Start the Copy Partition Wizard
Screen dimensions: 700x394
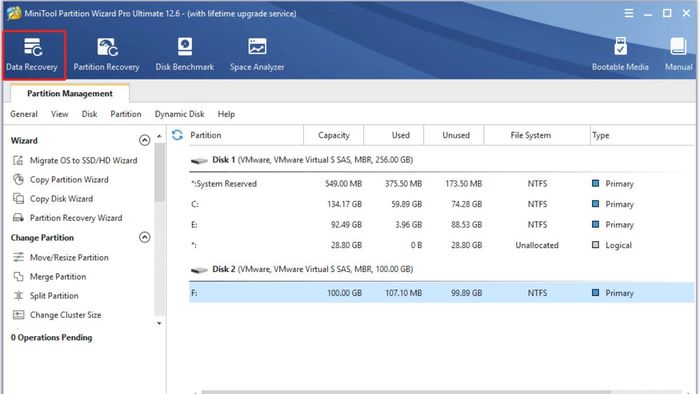pos(69,179)
